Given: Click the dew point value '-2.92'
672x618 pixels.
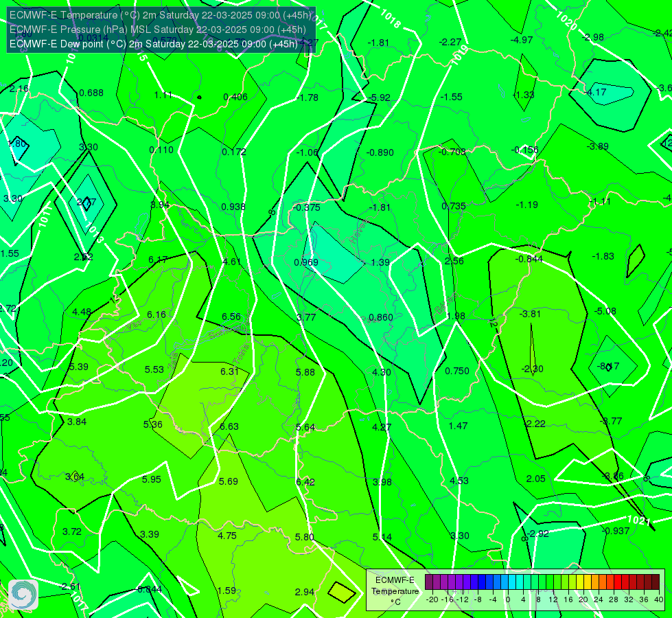Looking at the screenshot, I should [x=538, y=534].
